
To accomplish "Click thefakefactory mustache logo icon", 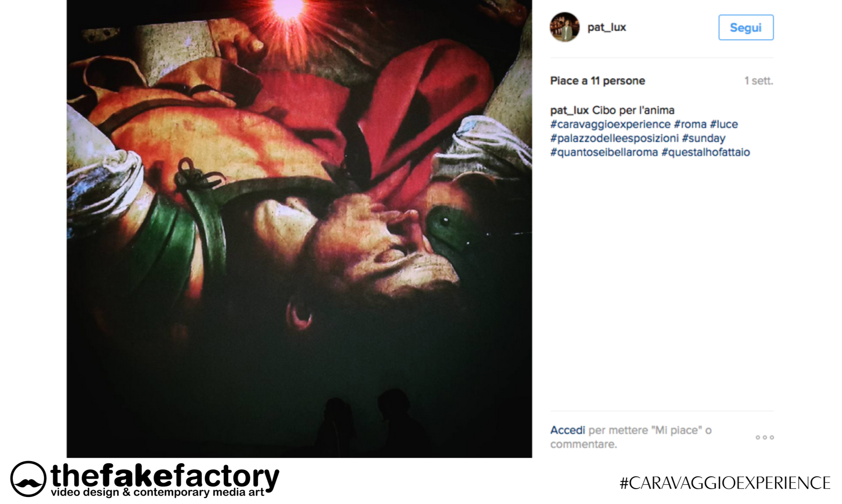I will 28,479.
